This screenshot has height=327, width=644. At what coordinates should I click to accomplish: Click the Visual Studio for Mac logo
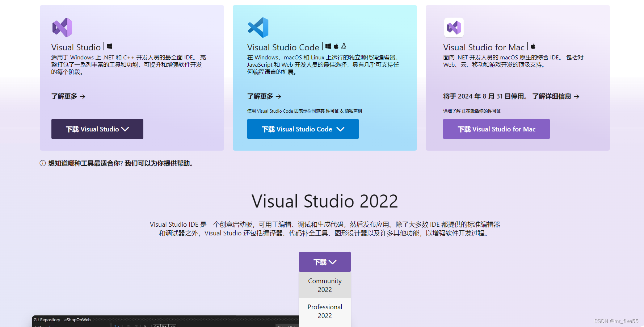[454, 28]
